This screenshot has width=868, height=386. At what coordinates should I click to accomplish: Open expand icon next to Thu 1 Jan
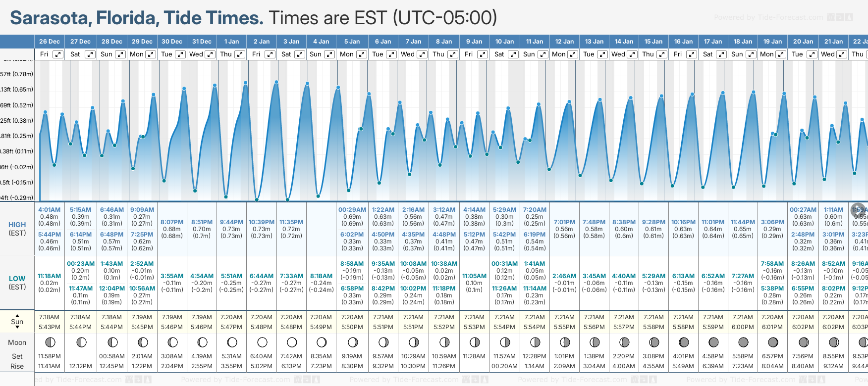coord(240,54)
